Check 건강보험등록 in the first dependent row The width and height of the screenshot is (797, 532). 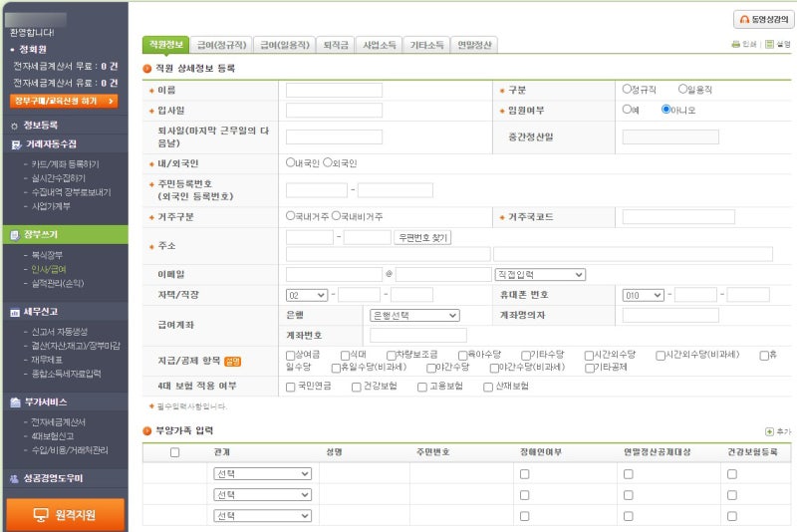[x=732, y=474]
